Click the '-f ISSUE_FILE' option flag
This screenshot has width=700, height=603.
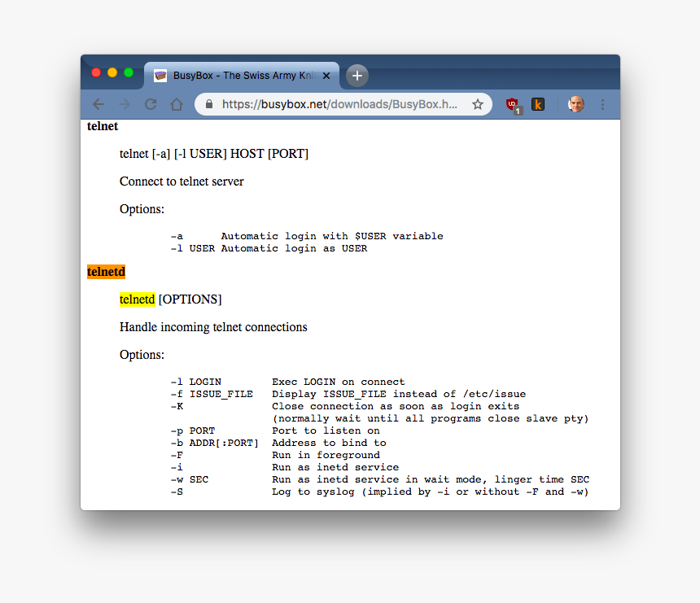(x=212, y=394)
